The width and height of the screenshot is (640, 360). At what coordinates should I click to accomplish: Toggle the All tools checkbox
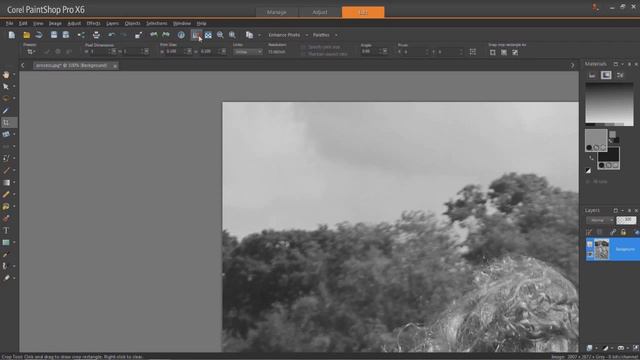point(588,182)
